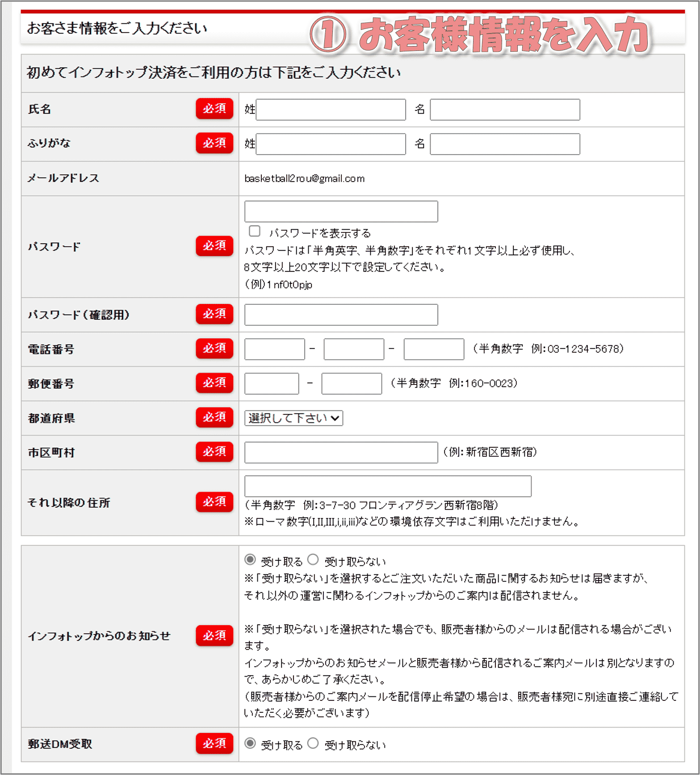Screen dimensions: 700x775
Task: Click the 姓 field in the 氏名 row
Action: [x=331, y=110]
